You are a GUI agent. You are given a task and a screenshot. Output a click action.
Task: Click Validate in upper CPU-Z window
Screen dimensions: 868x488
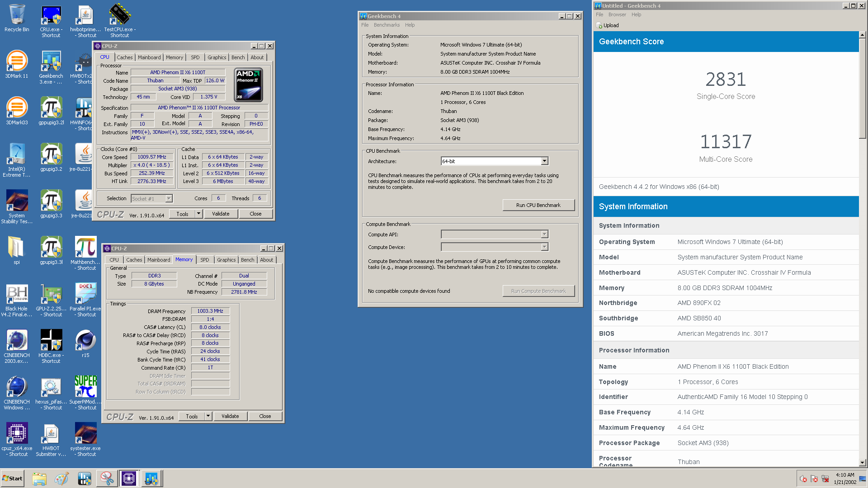pos(221,214)
